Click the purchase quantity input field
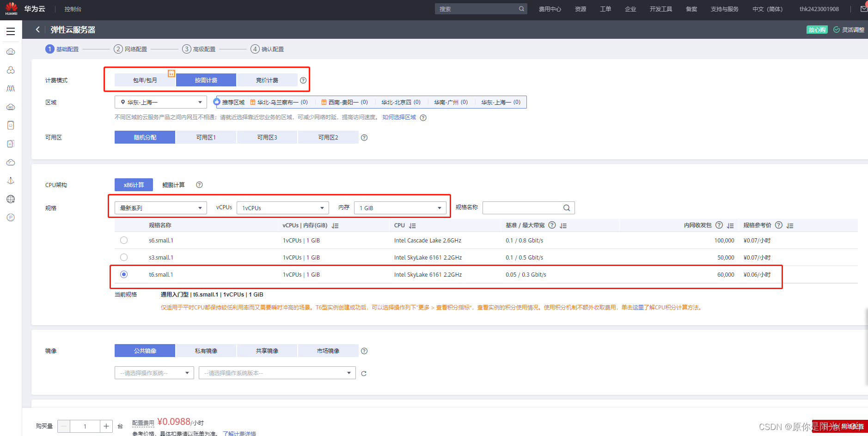 point(85,426)
